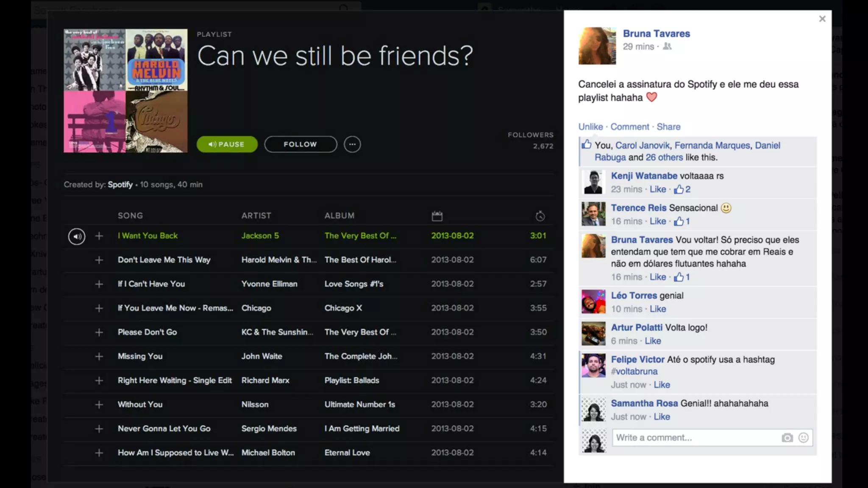Add 'Don't Leave Me This Way' with plus
868x488 pixels.
point(99,260)
